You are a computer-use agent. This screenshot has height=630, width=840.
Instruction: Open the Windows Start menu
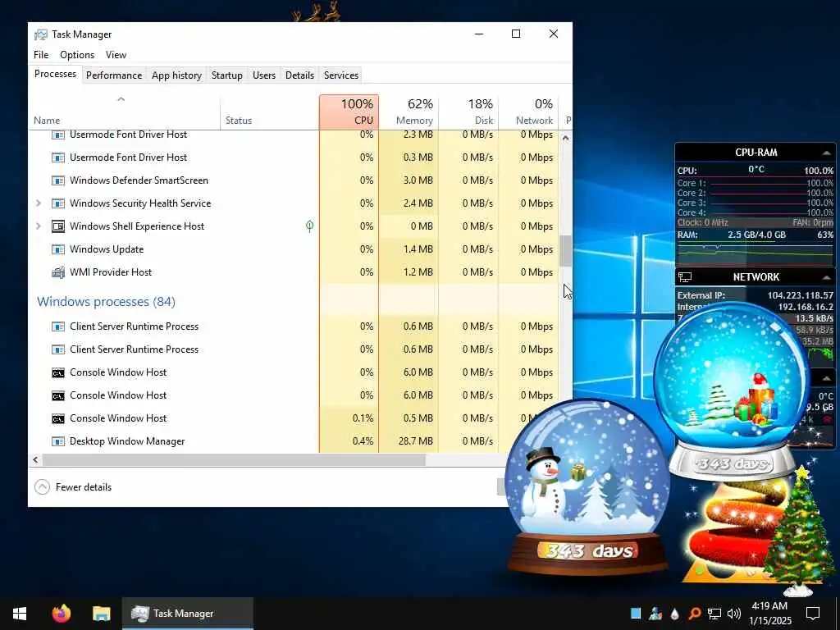click(20, 614)
